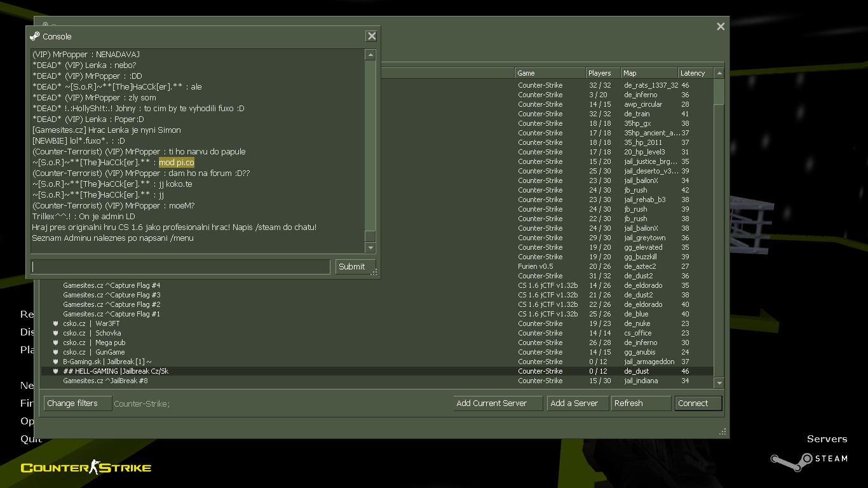Click the console scroll down arrow
Viewport: 868px width, 488px height.
pyautogui.click(x=370, y=248)
